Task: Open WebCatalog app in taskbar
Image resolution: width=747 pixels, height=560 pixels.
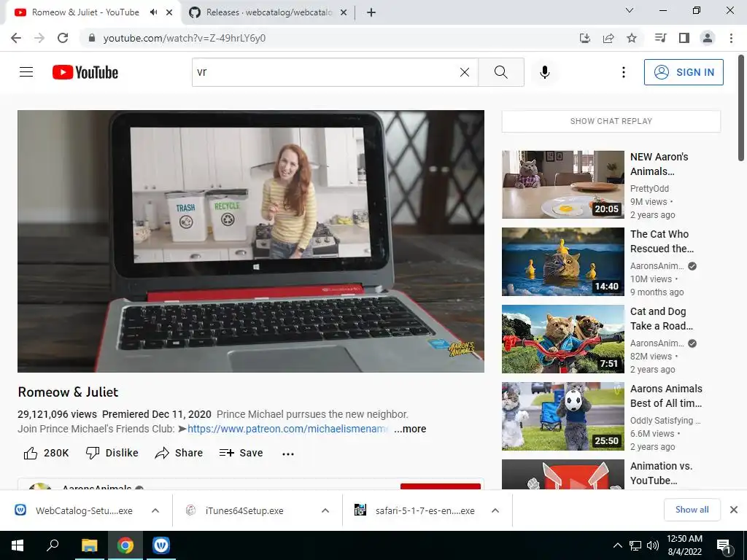Action: pos(161,545)
